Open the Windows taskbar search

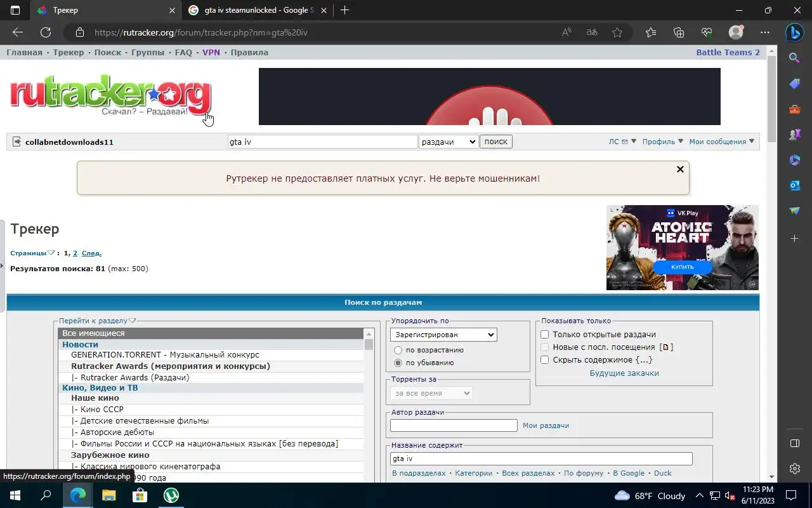pyautogui.click(x=46, y=495)
